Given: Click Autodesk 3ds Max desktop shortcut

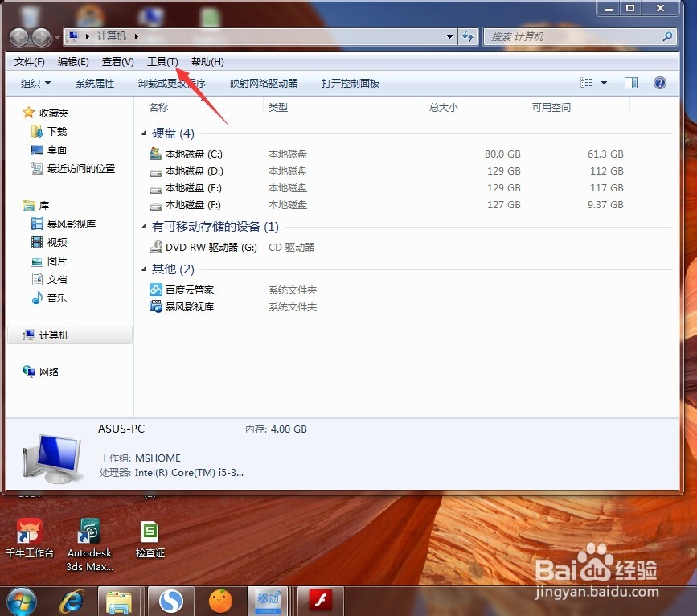Looking at the screenshot, I should point(89,545).
